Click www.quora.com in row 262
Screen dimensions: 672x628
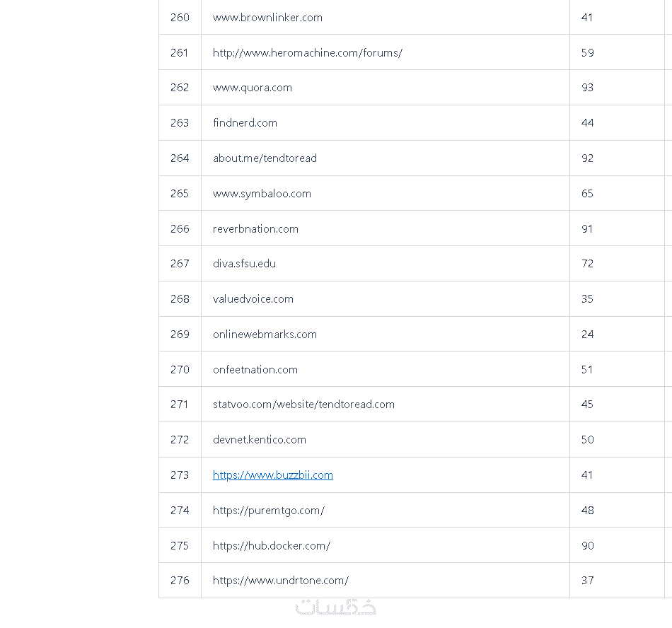tap(253, 88)
